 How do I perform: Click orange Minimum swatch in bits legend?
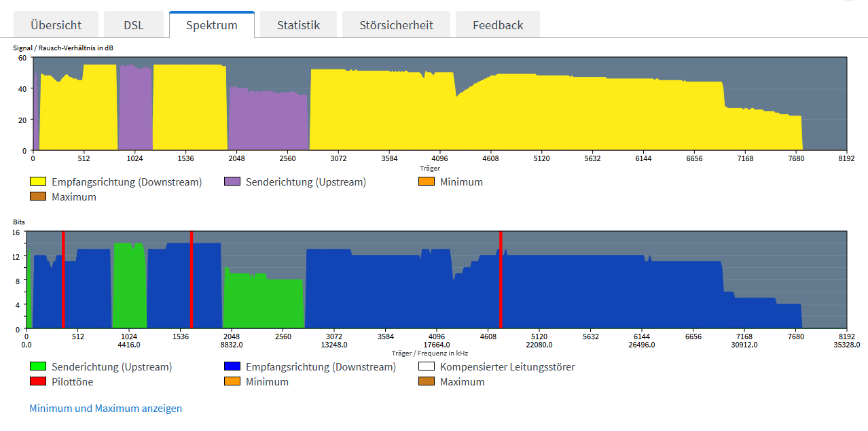tap(232, 382)
